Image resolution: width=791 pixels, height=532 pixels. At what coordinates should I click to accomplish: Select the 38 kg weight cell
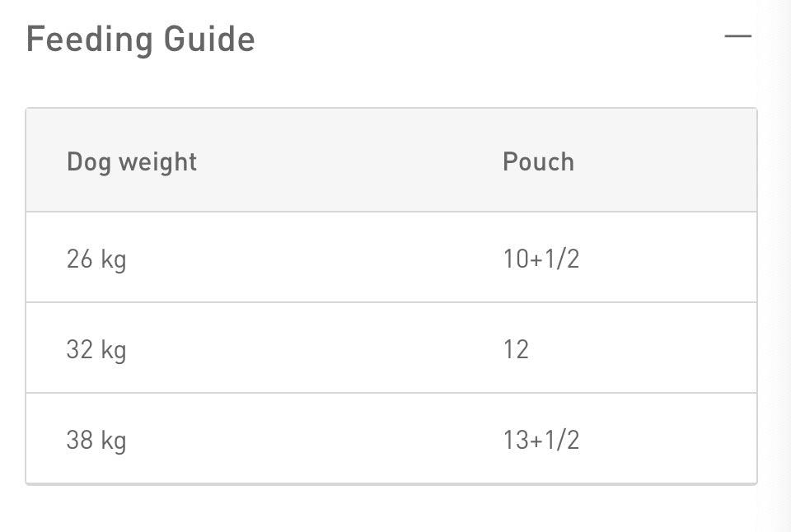[x=96, y=441]
